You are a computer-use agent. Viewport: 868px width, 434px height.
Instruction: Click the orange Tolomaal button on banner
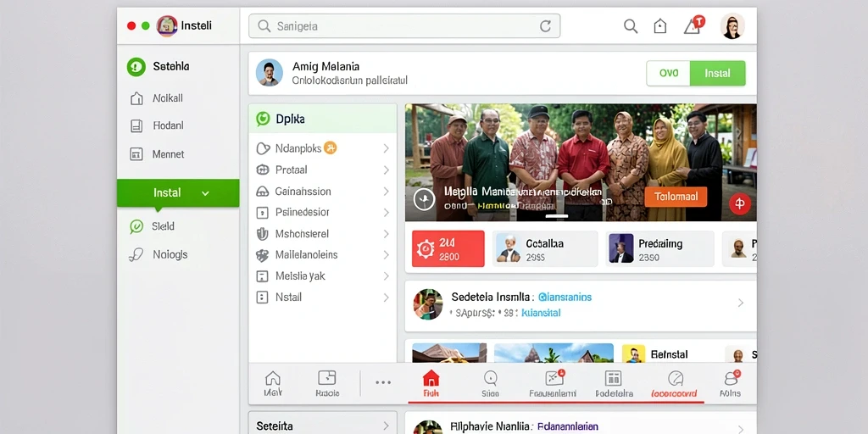point(676,197)
